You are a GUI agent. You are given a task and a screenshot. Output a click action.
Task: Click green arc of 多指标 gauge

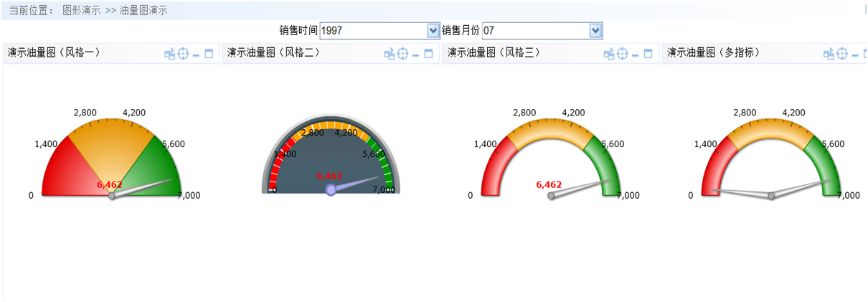[x=824, y=161]
